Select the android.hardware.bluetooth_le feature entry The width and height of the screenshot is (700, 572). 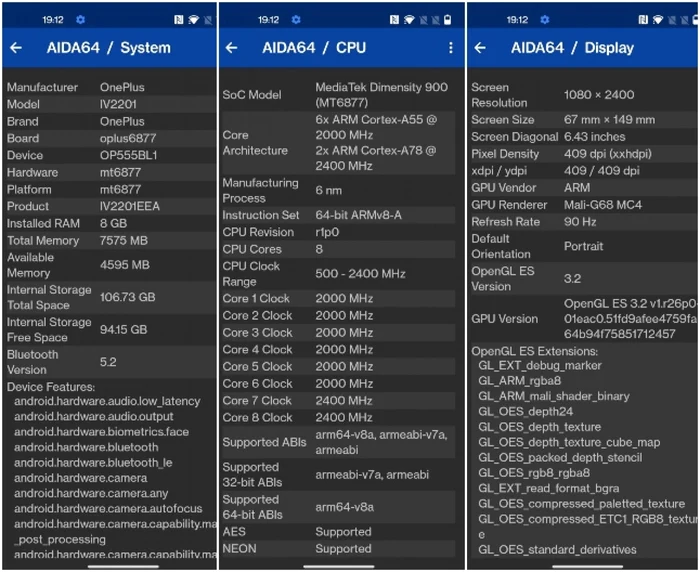93,463
